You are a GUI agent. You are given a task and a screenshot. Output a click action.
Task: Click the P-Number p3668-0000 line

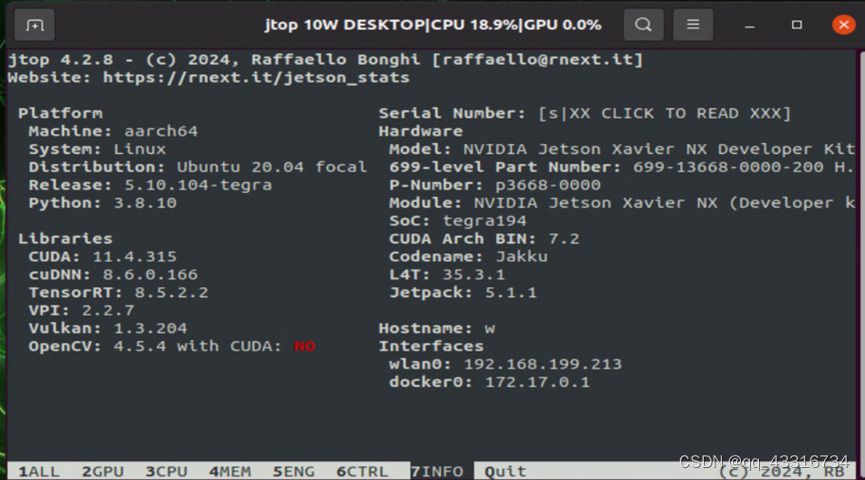[495, 185]
